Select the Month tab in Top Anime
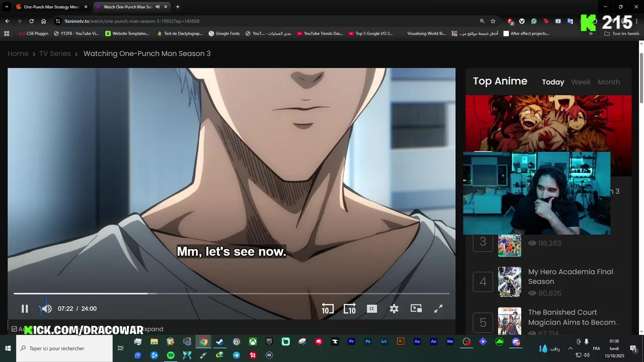Screen dimensions: 644x362 click(609, 82)
